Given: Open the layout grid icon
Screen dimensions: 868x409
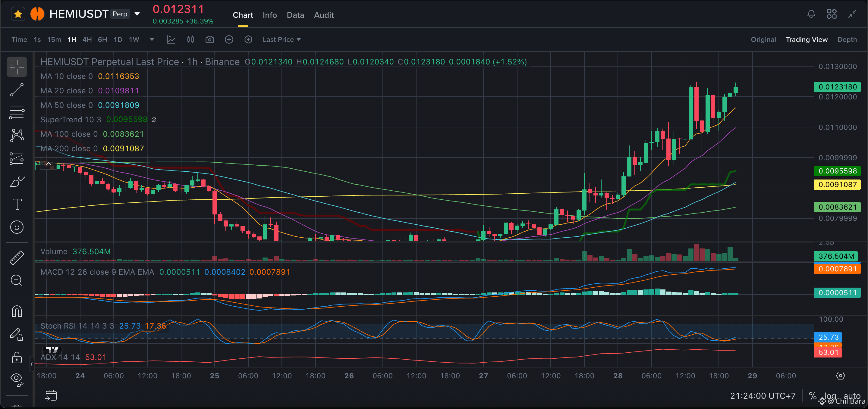Looking at the screenshot, I should coord(831,14).
